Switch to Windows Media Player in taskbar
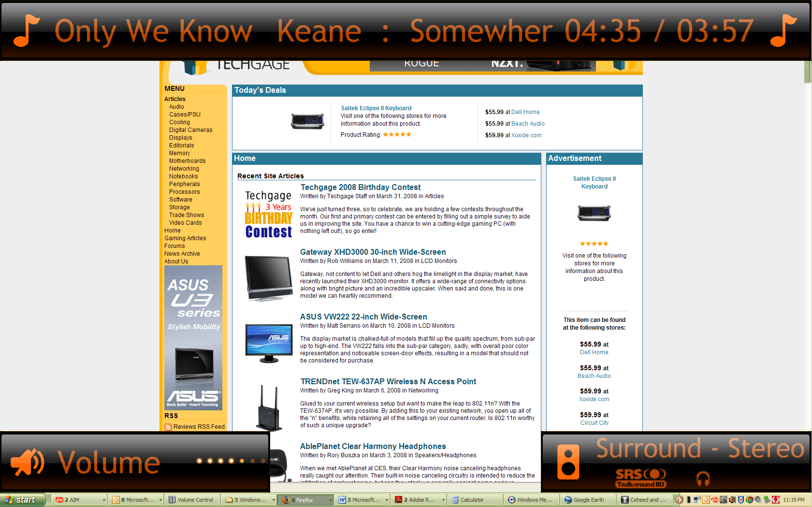The image size is (812, 507). (531, 500)
